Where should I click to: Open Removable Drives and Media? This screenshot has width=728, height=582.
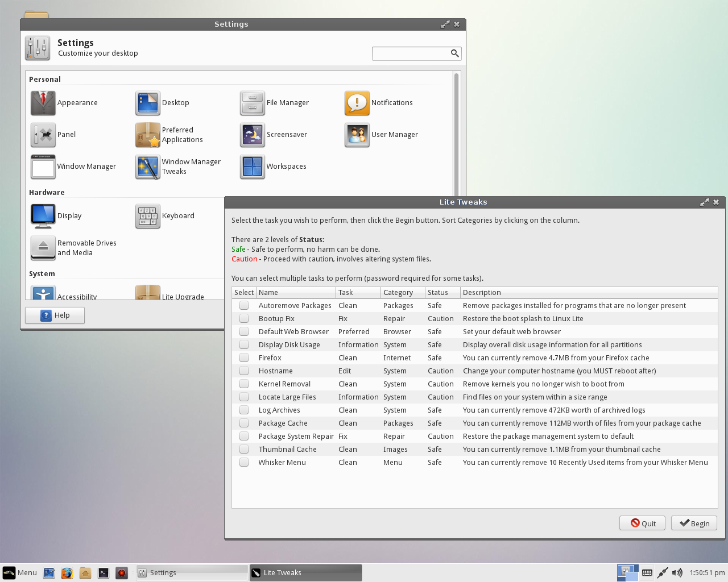pos(73,248)
